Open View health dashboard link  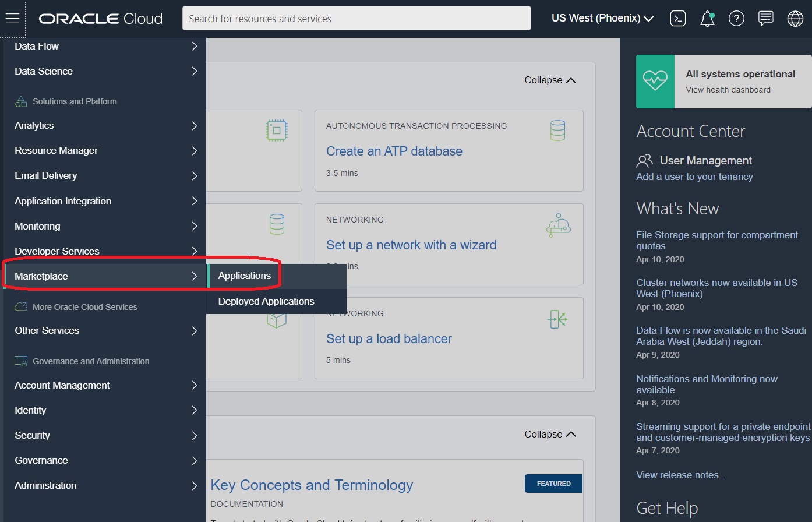point(728,90)
